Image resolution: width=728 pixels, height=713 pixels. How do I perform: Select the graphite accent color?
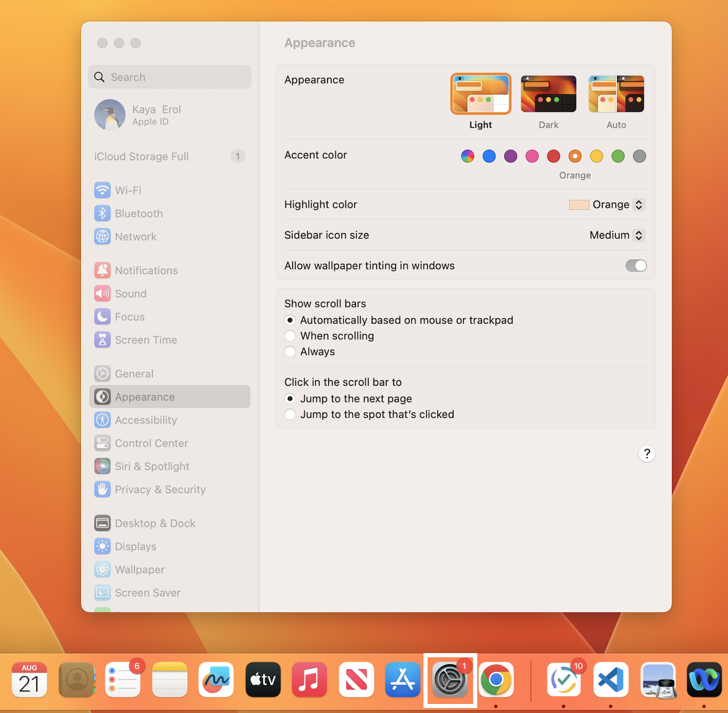click(x=639, y=156)
